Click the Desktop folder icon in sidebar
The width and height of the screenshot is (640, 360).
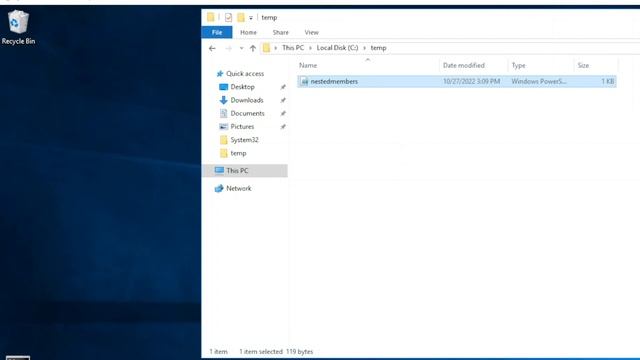[223, 87]
